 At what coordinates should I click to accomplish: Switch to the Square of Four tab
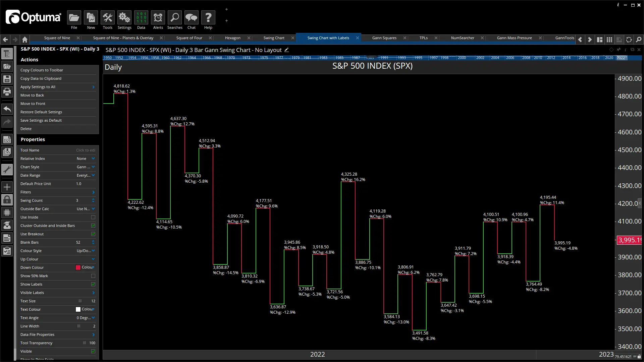tap(189, 38)
